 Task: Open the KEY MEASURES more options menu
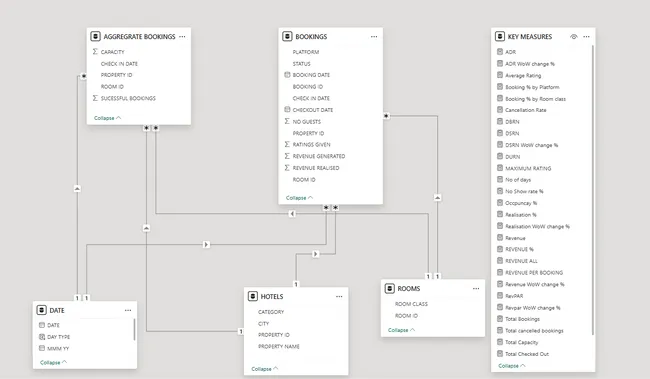pos(586,37)
